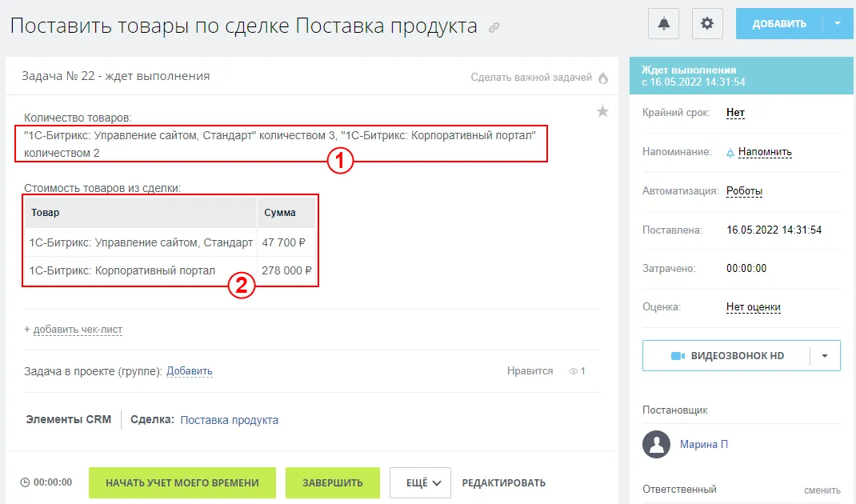Click the 1С-Битрикс: Корпоративный портал table row
The width and height of the screenshot is (856, 504).
coord(170,270)
